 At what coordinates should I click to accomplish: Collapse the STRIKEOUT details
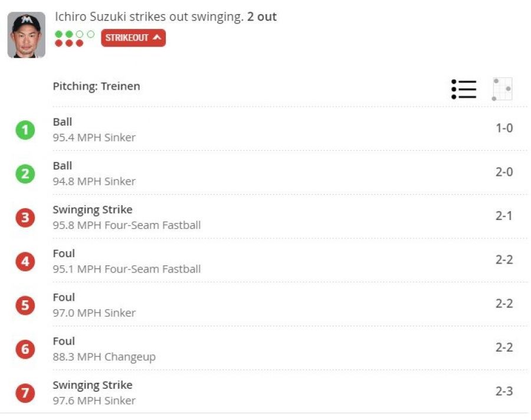[133, 38]
